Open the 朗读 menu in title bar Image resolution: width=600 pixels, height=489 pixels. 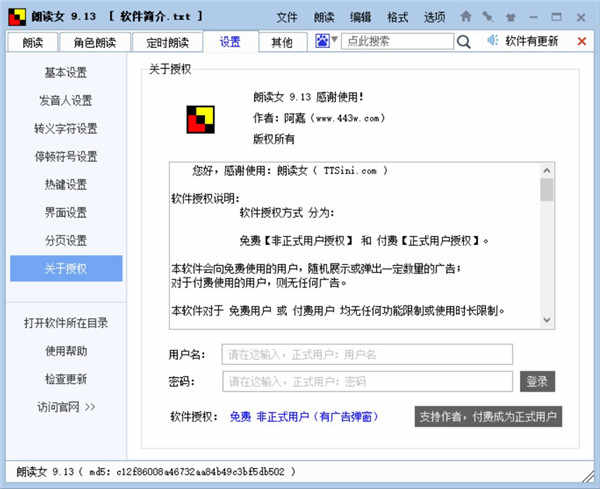(324, 17)
